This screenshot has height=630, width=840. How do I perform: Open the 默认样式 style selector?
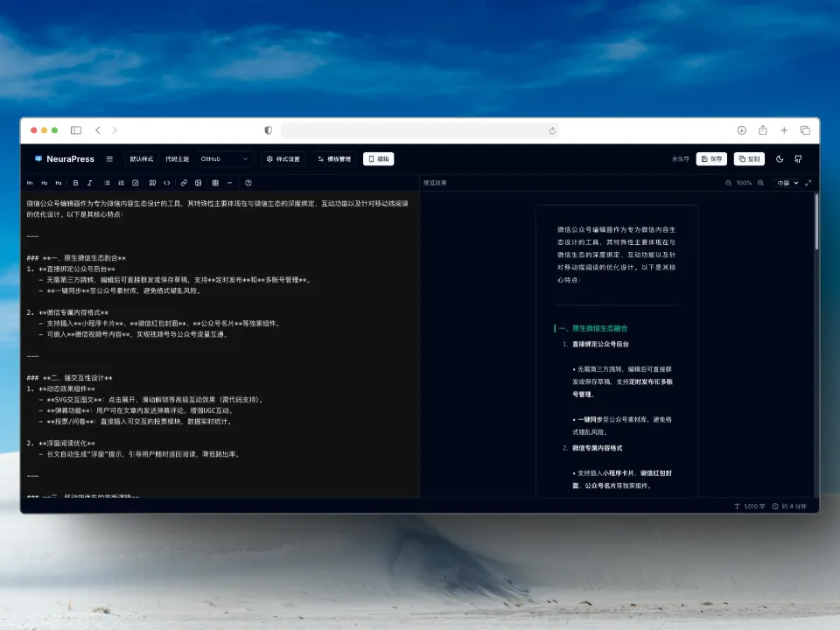tap(141, 159)
